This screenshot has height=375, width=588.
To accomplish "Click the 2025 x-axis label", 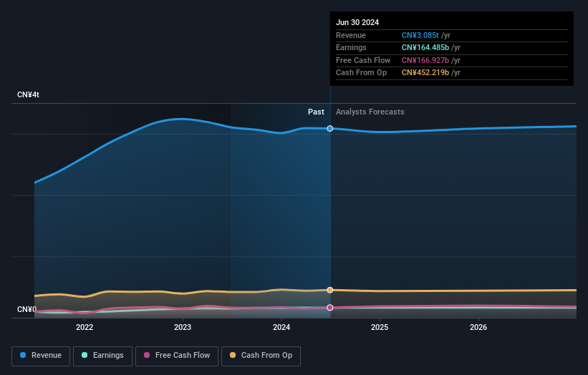I will tap(380, 327).
